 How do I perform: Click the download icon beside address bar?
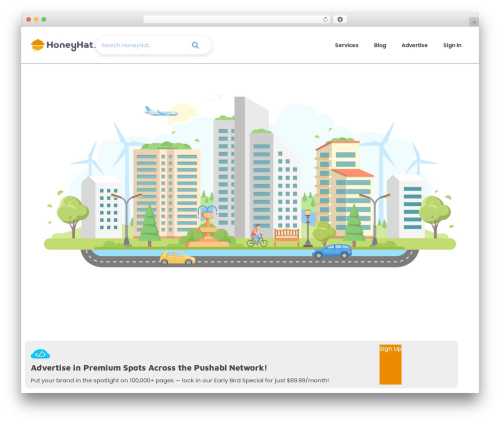pos(340,19)
